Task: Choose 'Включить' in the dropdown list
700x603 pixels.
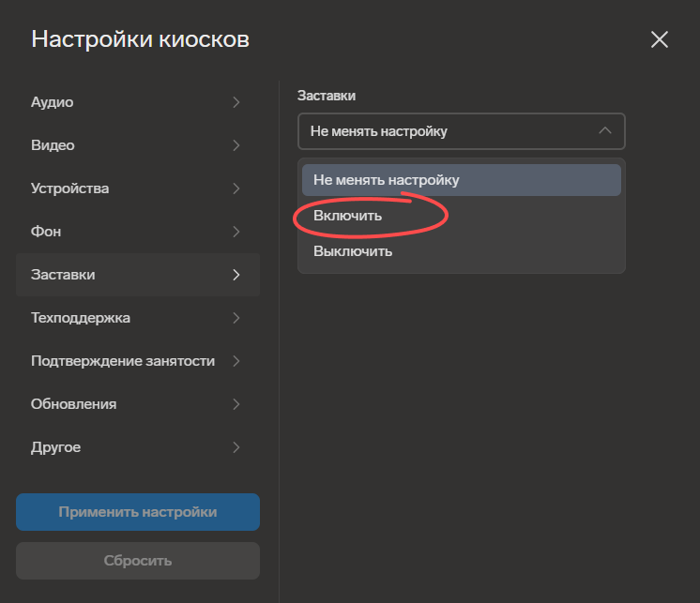Action: tap(348, 216)
